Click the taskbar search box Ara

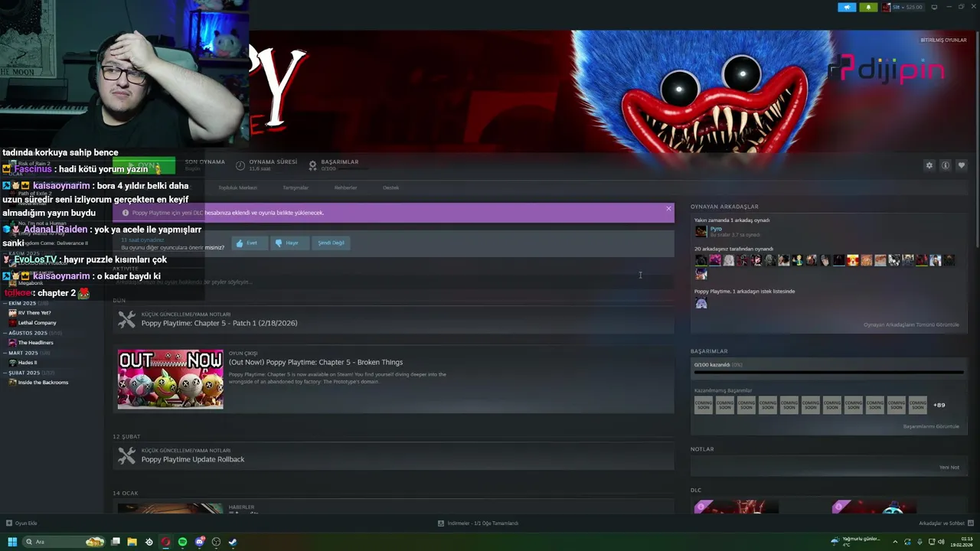click(x=64, y=542)
